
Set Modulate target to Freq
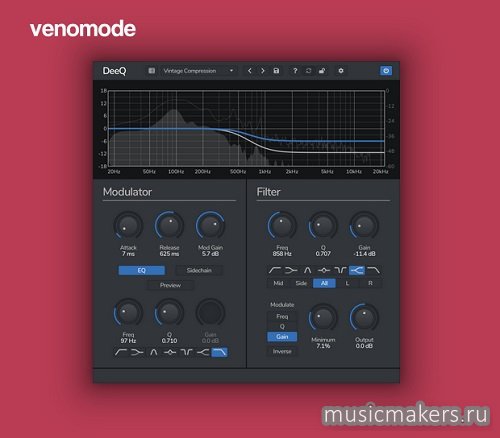(x=282, y=316)
